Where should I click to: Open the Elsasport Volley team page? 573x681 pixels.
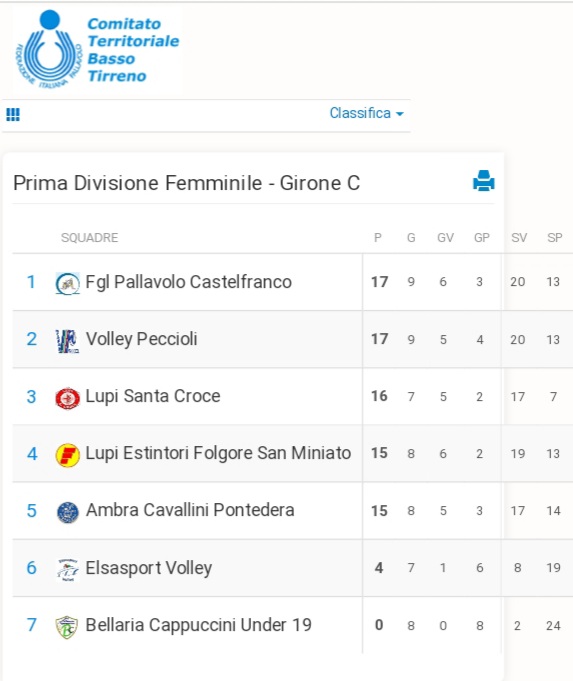(x=149, y=568)
